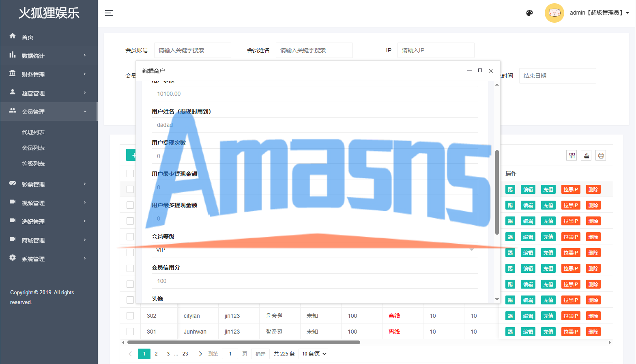Click the table print icon
The image size is (636, 364).
601,156
